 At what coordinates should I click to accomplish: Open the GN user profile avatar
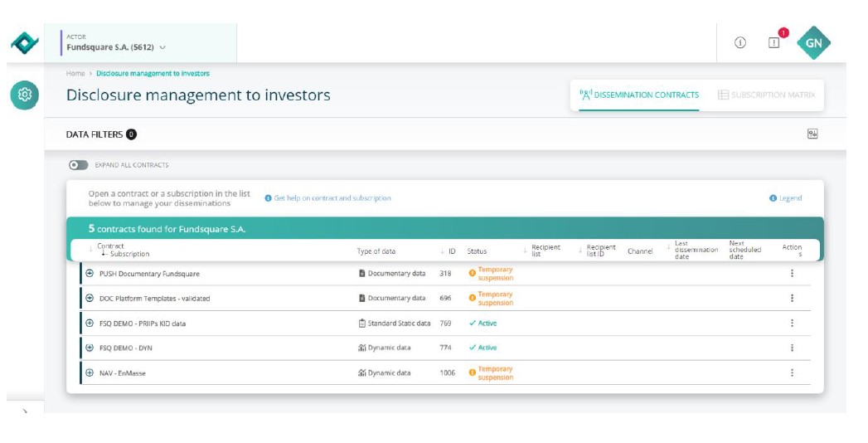813,43
